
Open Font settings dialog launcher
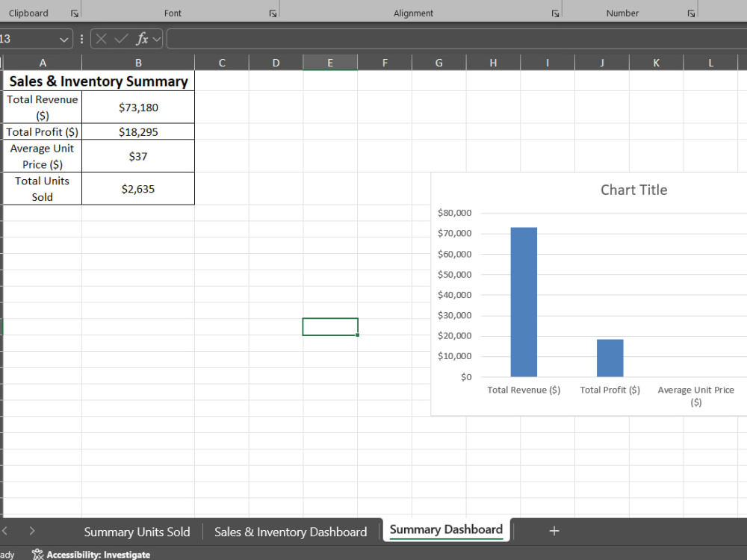(x=273, y=13)
